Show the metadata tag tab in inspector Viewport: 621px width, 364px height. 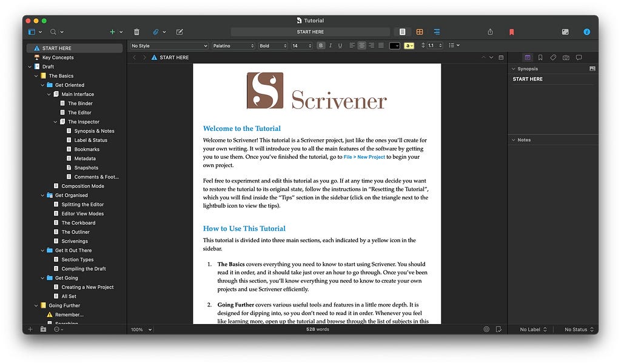(553, 58)
